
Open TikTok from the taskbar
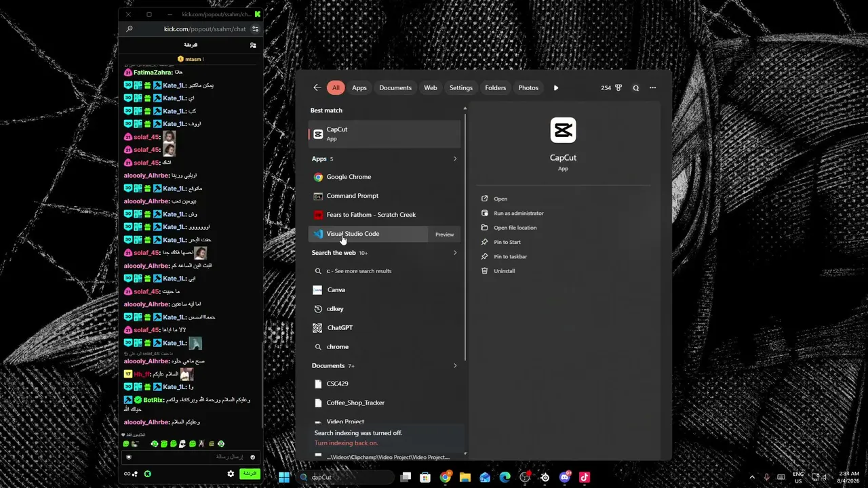pyautogui.click(x=585, y=477)
